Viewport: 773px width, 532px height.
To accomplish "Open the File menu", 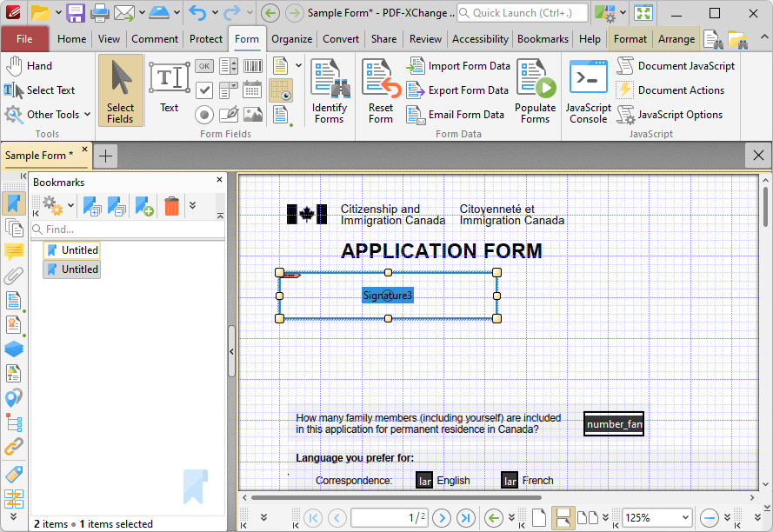I will pyautogui.click(x=25, y=38).
